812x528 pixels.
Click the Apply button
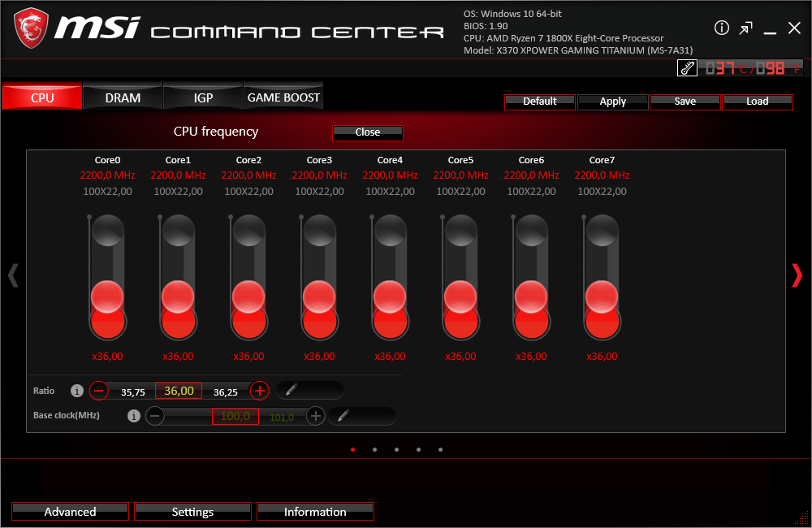point(612,102)
